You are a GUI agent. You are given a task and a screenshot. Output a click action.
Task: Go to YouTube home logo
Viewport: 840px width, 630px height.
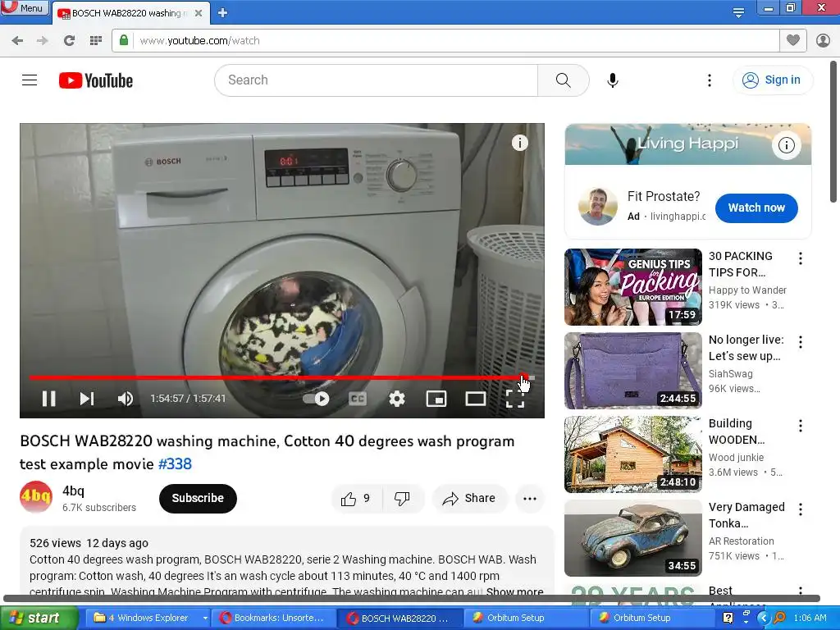[96, 80]
